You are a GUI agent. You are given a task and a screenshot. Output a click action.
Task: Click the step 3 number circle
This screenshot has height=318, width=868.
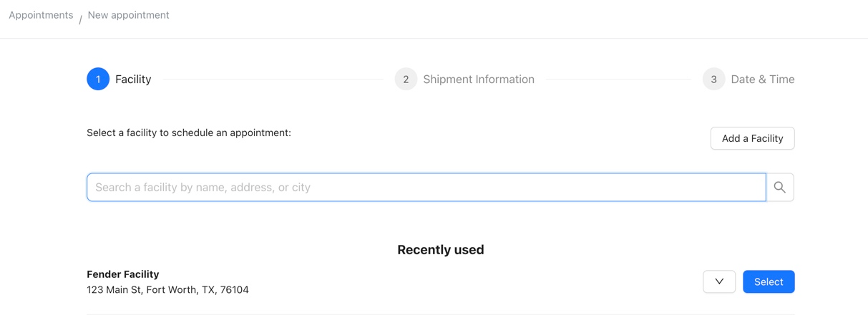(713, 79)
